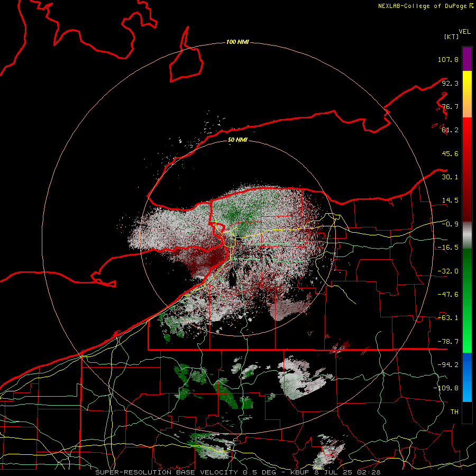Click the 76.7 velocity scale value
The image size is (476, 476).
pyautogui.click(x=450, y=106)
